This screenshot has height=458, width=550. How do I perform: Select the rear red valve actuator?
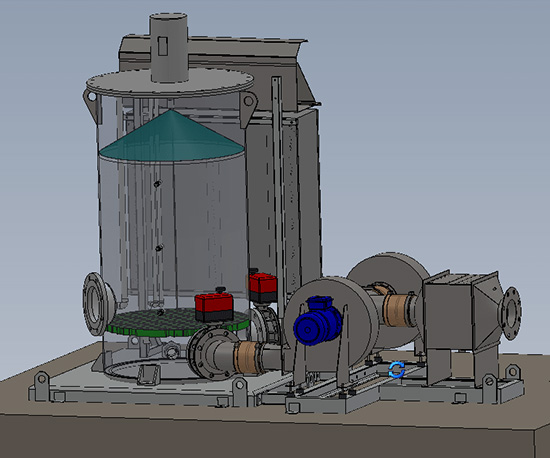click(x=263, y=285)
